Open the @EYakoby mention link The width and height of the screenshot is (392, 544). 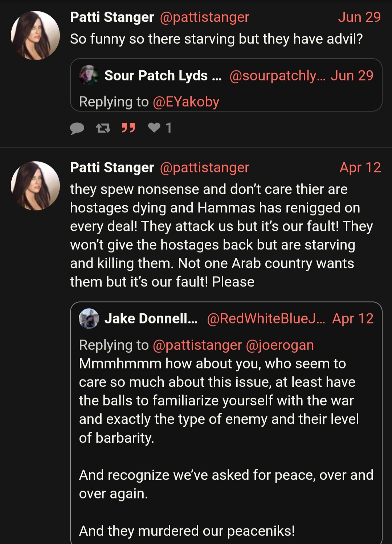tap(186, 102)
